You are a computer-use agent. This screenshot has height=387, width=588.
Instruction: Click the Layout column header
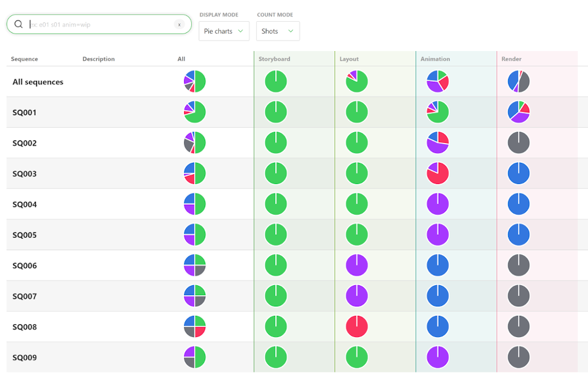(x=349, y=59)
